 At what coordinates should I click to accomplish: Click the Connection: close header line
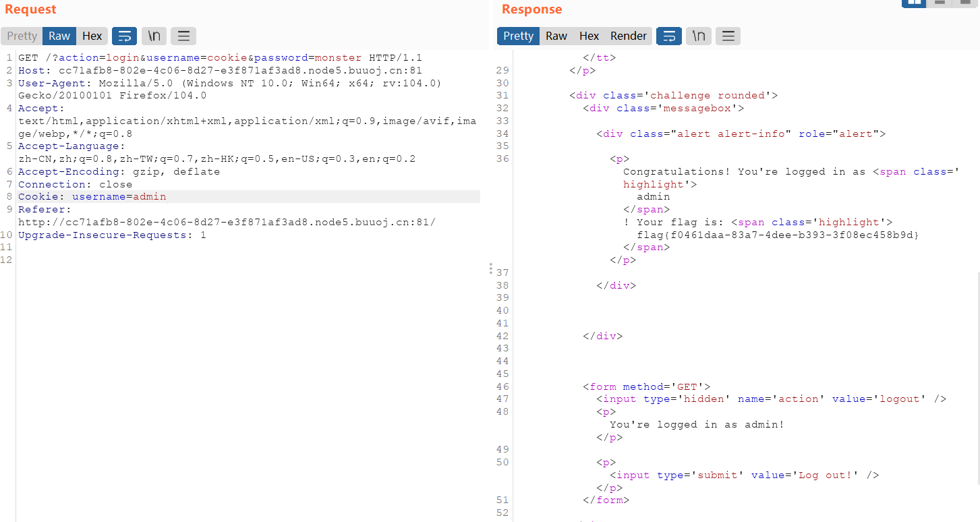point(75,185)
